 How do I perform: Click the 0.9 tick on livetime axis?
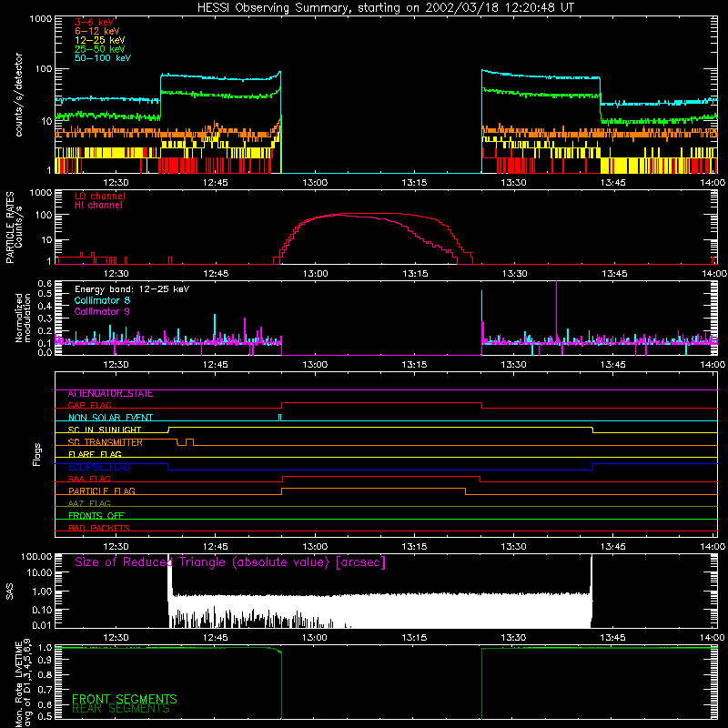(x=45, y=660)
